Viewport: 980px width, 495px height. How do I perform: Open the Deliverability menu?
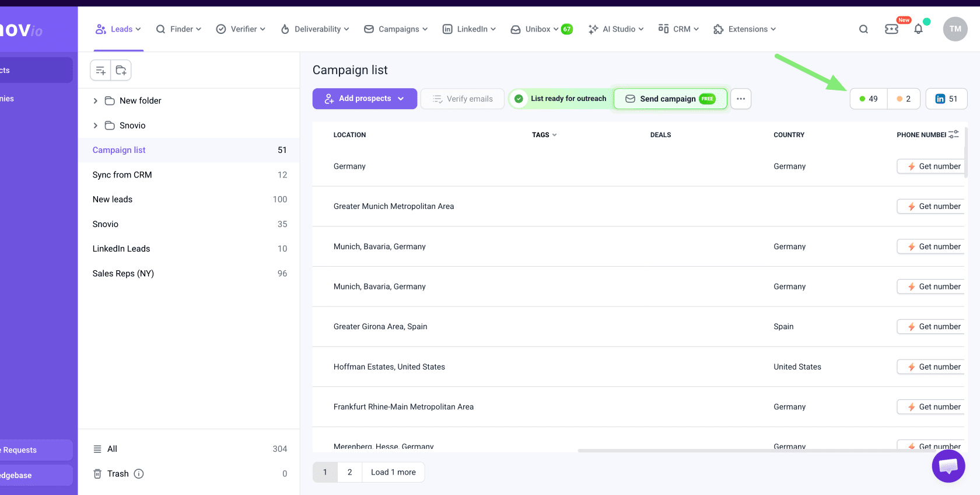pyautogui.click(x=315, y=29)
